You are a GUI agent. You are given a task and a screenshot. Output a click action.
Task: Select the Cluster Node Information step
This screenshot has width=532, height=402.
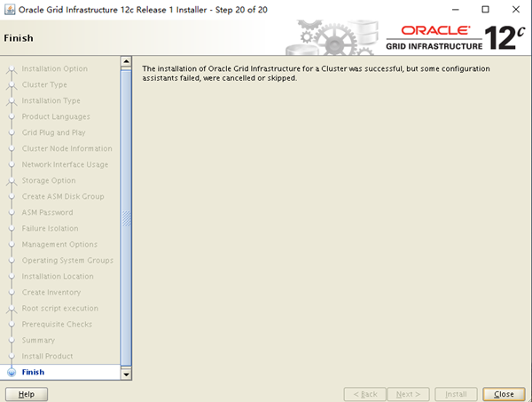tap(66, 148)
